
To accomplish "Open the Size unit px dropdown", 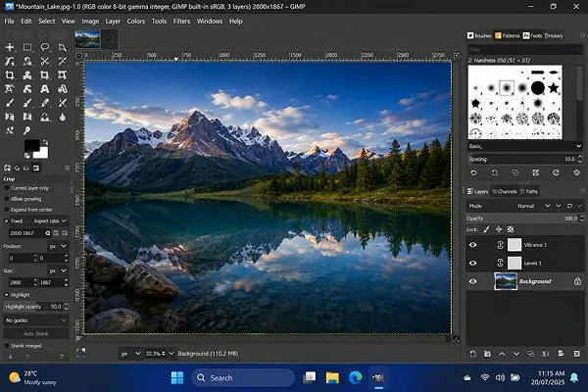I will click(x=58, y=270).
